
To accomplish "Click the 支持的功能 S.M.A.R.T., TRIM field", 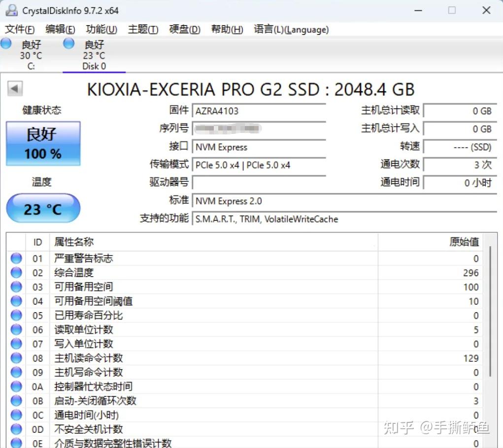I will coord(344,219).
